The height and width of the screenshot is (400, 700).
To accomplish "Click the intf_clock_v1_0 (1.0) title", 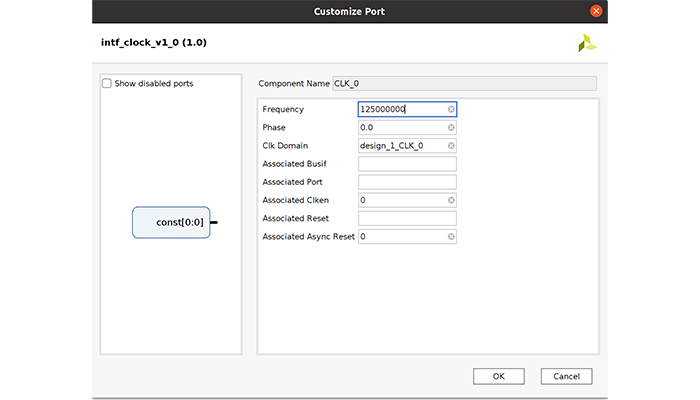I will [x=154, y=42].
